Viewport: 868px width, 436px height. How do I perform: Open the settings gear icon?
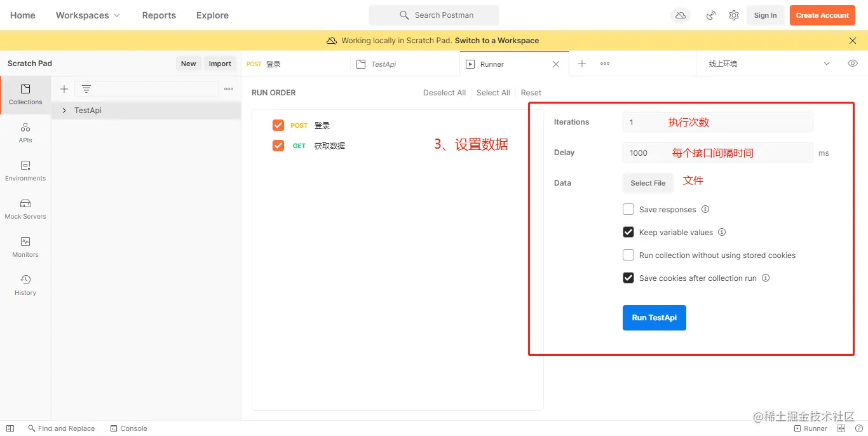pos(734,15)
